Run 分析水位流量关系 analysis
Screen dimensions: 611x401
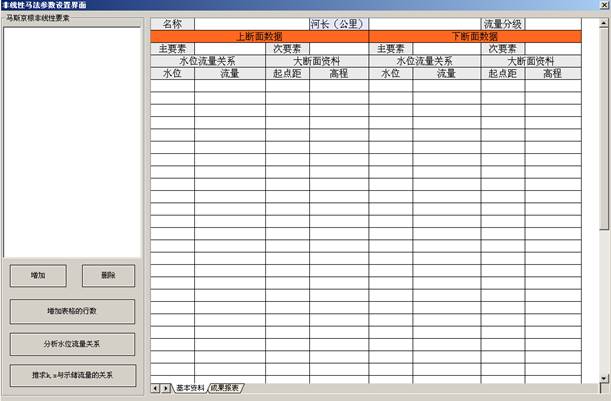click(72, 343)
